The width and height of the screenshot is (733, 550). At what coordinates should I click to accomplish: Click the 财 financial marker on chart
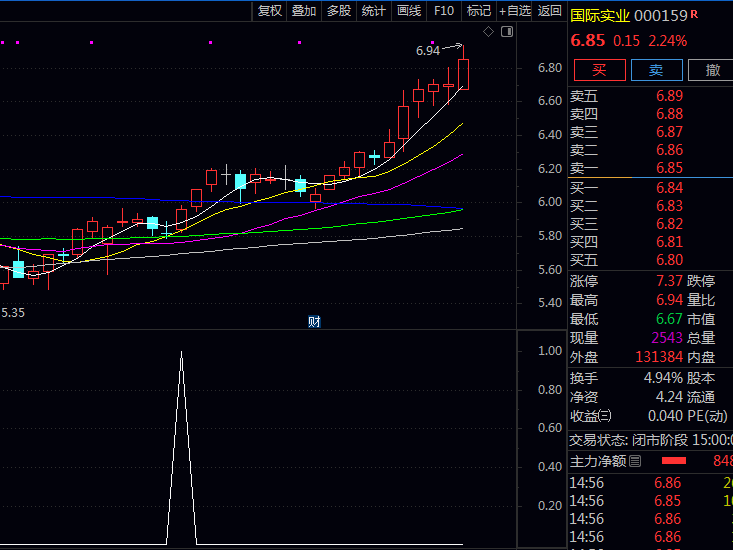click(x=314, y=321)
